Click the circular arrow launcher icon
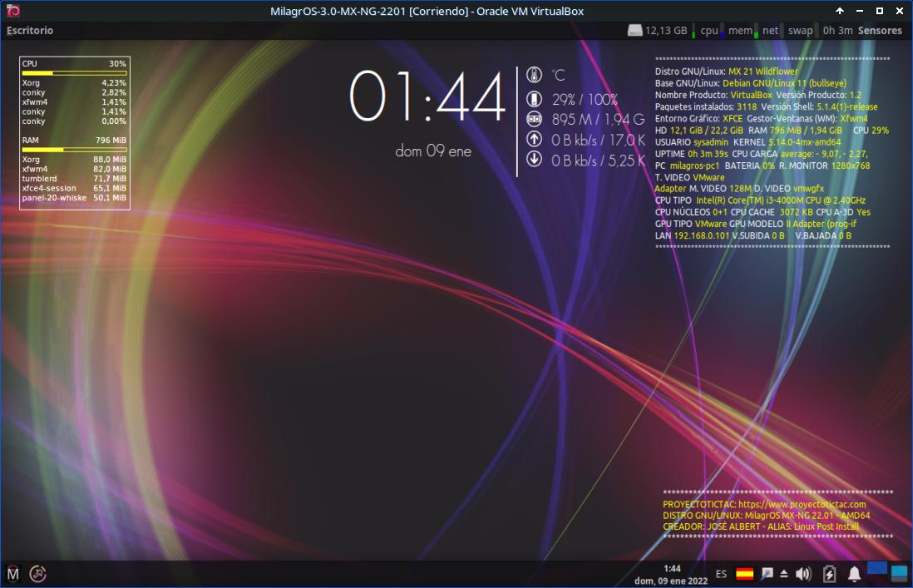913x588 pixels. click(x=38, y=573)
